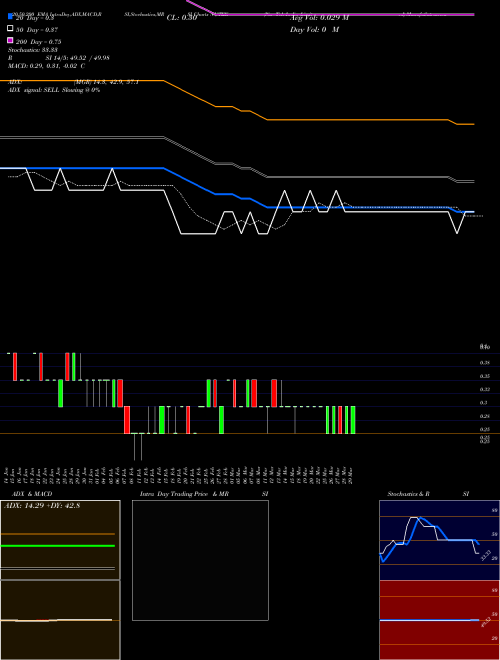Click the blue 20 Day legend swatch
The height and width of the screenshot is (660, 500).
(10, 16)
